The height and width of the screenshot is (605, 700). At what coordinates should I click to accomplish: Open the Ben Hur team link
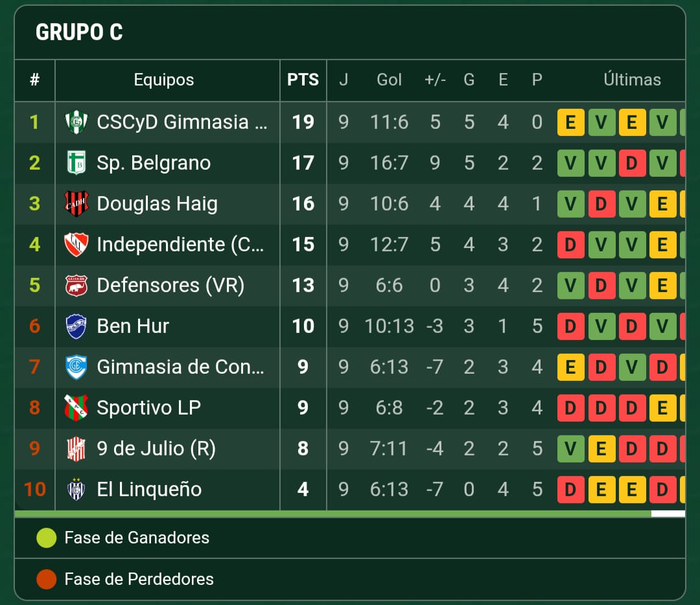coord(133,326)
